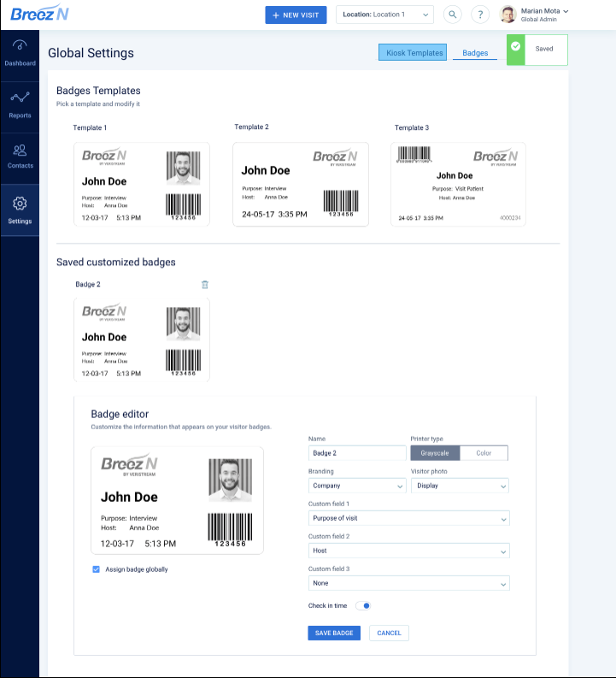Pick the Template 2 badge thumbnail
Screen dimensions: 616x678
click(301, 184)
